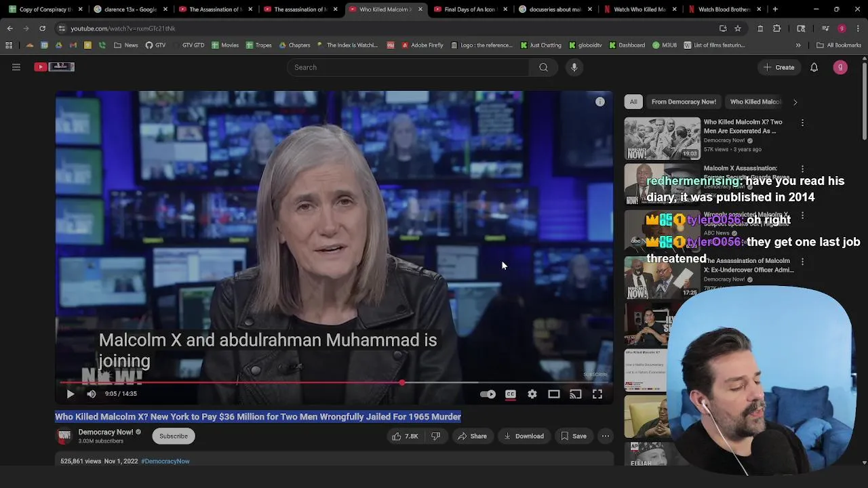Dislike the video with the thumbs-down button

[x=436, y=436]
